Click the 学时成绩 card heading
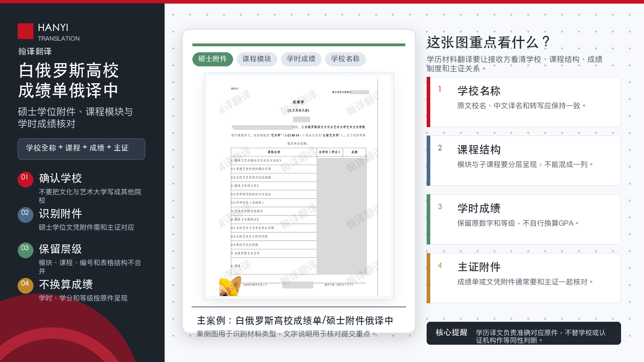This screenshot has height=362, width=644. click(479, 208)
